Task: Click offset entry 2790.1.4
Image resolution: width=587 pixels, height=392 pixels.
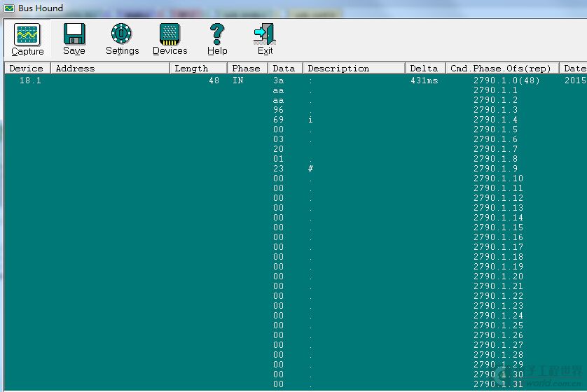Action: pos(496,120)
